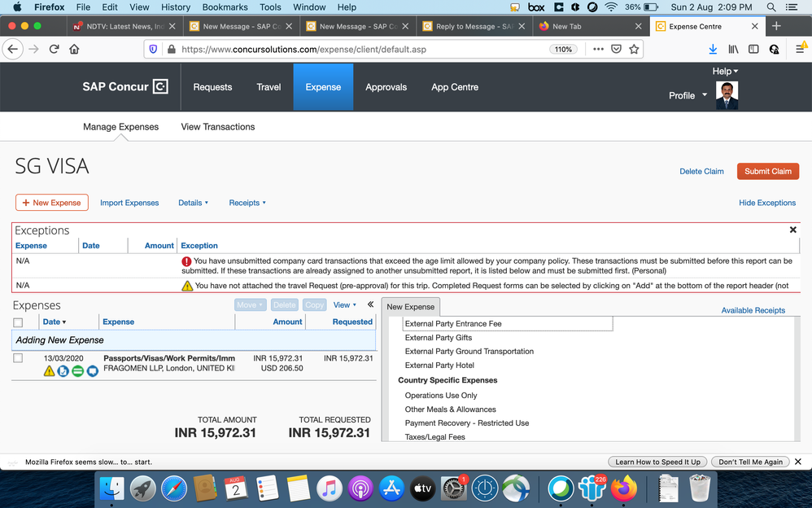Viewport: 812px width, 508px height.
Task: Click the Delete Claim link
Action: [701, 171]
